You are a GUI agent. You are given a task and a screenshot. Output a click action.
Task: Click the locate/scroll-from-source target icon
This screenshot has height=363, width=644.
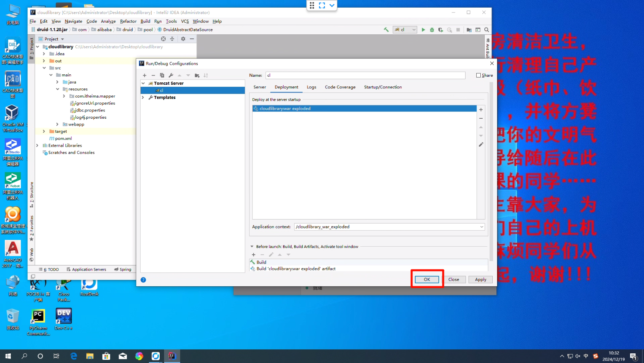click(163, 39)
